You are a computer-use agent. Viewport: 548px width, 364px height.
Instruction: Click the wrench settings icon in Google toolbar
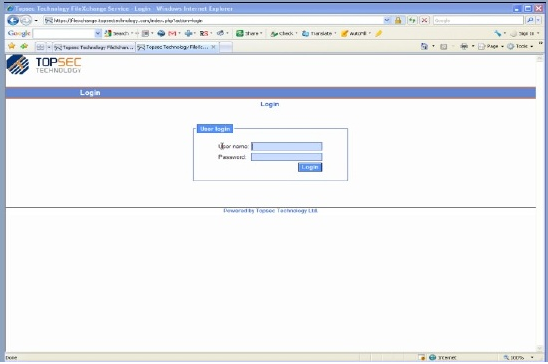(498, 34)
